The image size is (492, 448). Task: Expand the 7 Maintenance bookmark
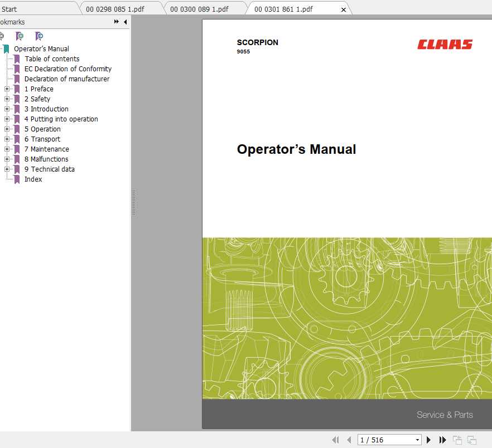tap(6, 149)
